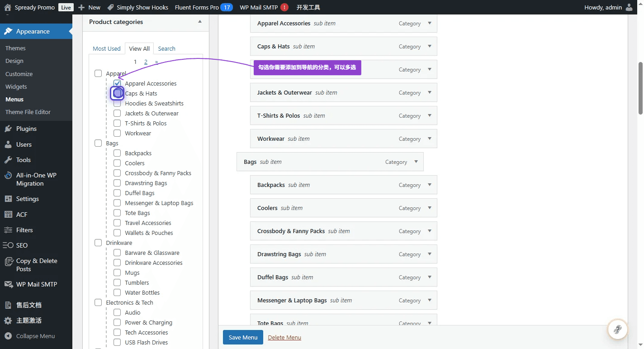Check the Backpacks category checkbox

coord(117,153)
